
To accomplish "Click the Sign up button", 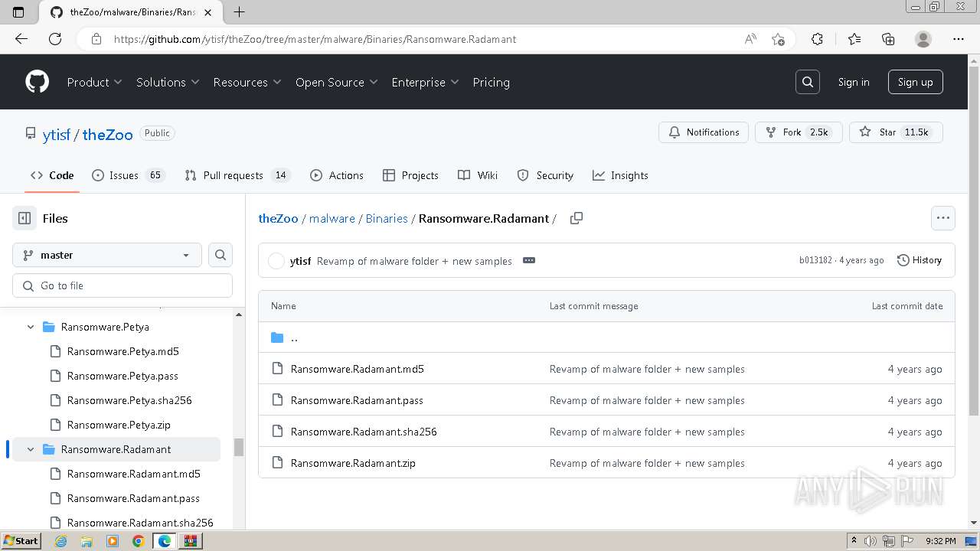I will [x=915, y=82].
